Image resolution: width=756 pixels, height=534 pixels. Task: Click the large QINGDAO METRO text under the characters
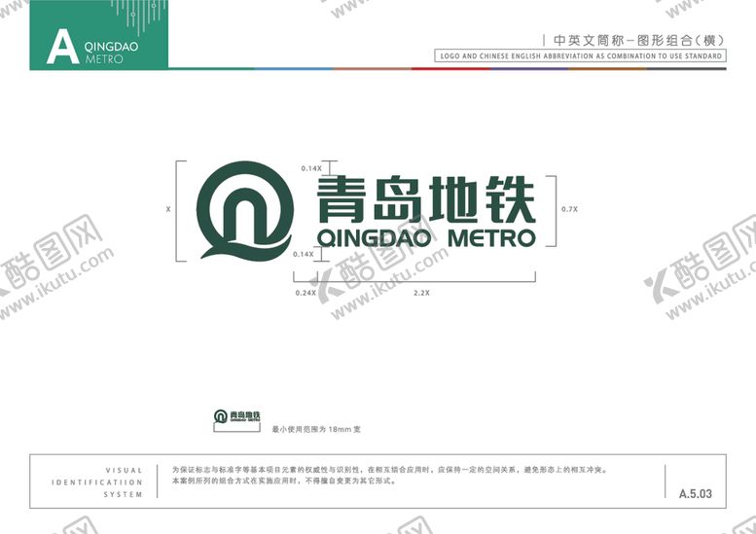(x=426, y=238)
